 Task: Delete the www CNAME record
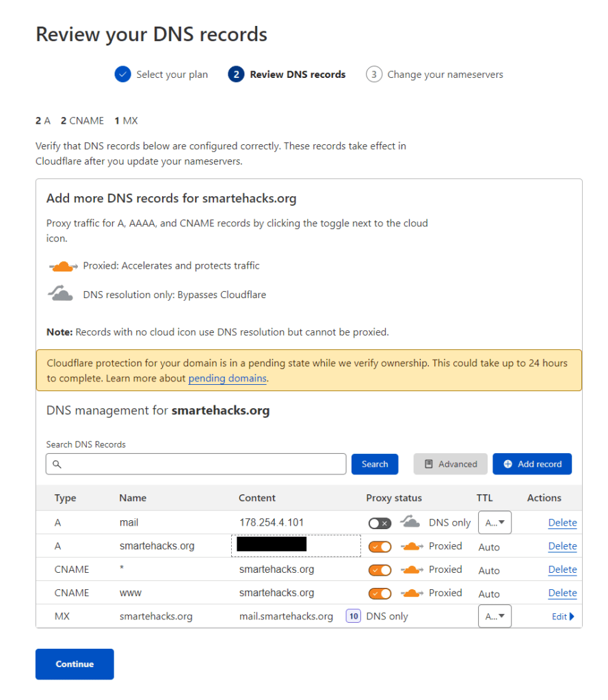coord(562,593)
